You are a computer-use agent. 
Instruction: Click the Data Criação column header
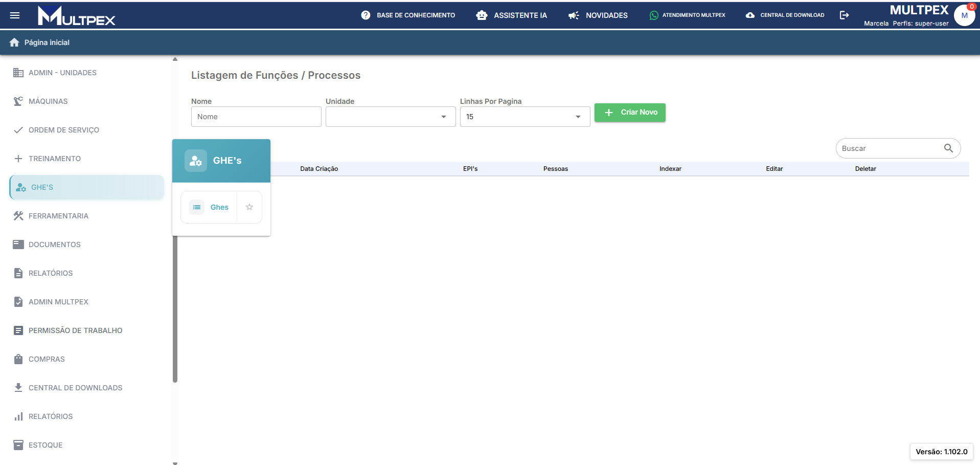(319, 169)
